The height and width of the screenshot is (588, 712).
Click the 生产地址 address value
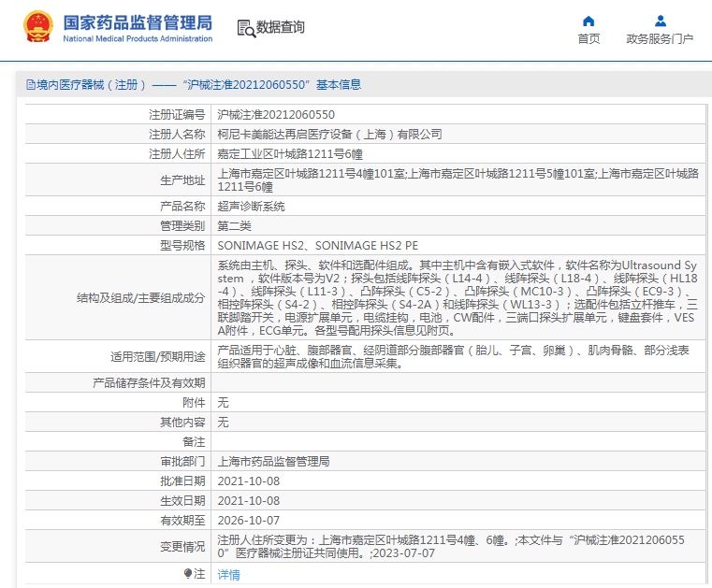(x=458, y=180)
